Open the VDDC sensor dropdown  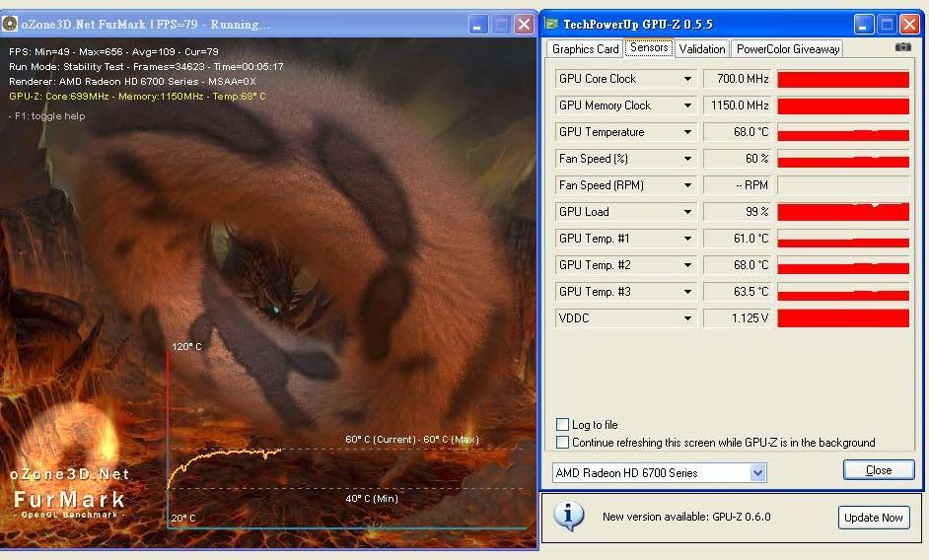click(x=687, y=318)
